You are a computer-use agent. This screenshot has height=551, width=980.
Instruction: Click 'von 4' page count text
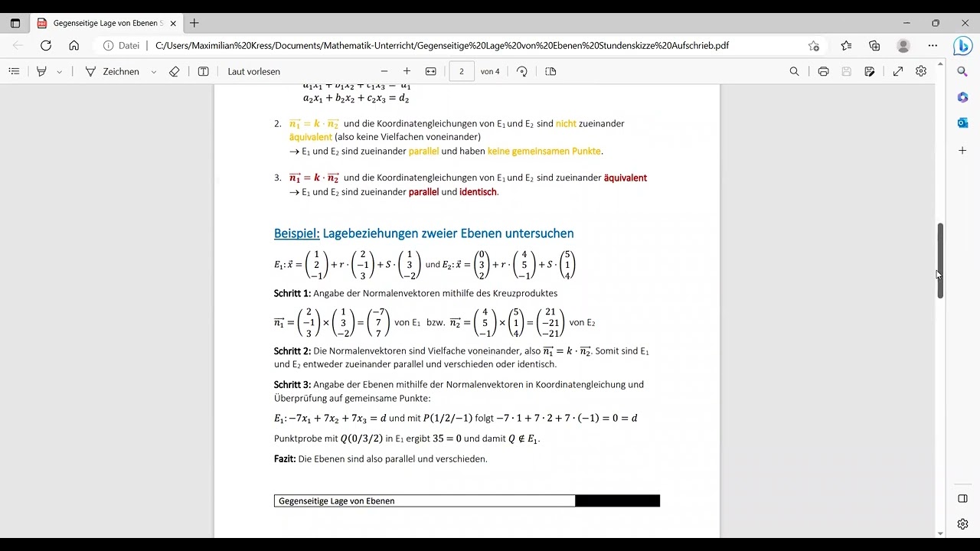click(490, 71)
